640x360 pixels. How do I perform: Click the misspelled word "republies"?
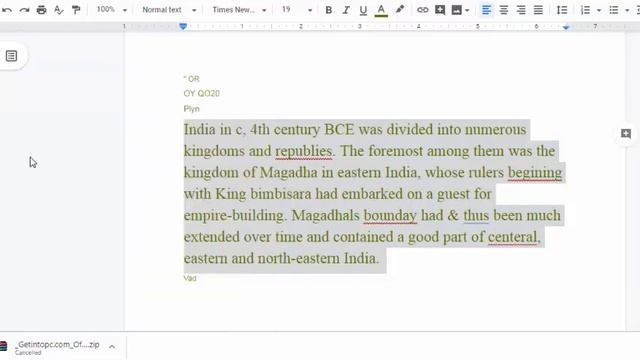click(x=304, y=151)
